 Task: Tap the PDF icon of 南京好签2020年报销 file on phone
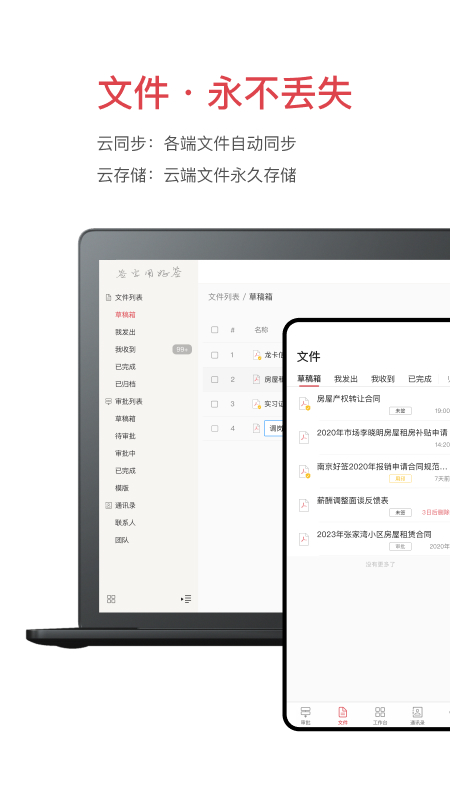tap(304, 472)
